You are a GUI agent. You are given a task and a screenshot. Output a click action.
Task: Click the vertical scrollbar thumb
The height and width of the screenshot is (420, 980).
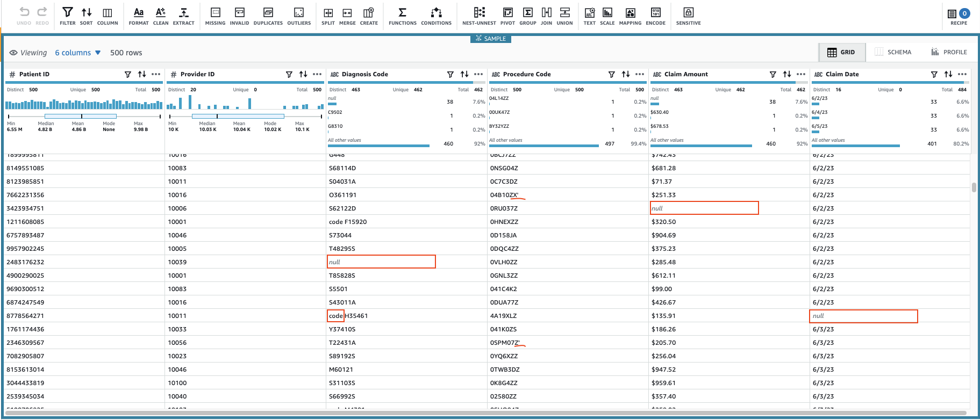974,187
